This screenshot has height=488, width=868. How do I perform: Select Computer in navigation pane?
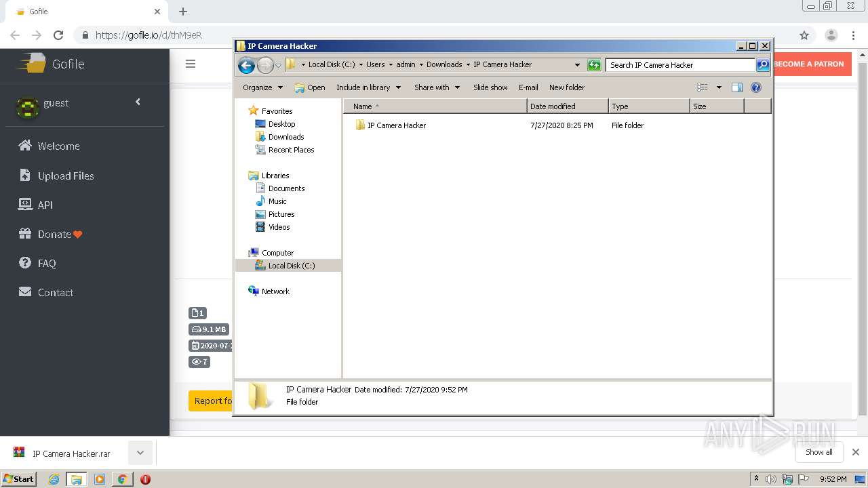[271, 253]
